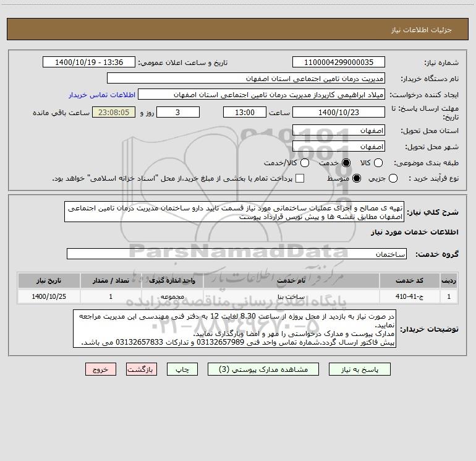The width and height of the screenshot is (476, 461).
Task: Click the واحد اندازه گیری column header
Action: point(172,280)
